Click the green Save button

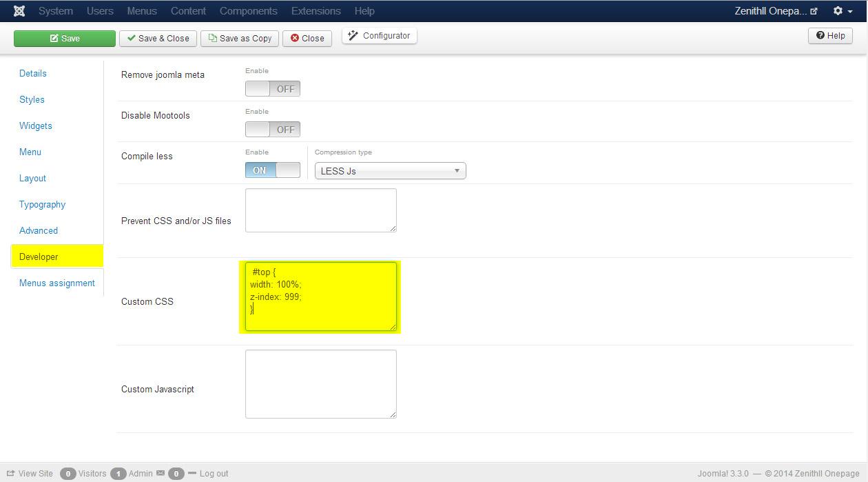[65, 39]
